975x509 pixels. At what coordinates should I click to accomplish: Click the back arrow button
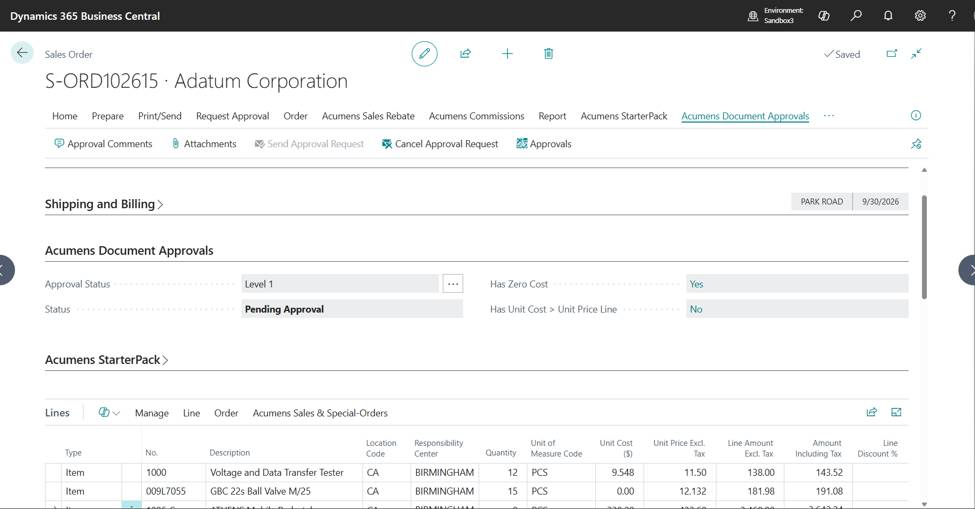point(22,53)
